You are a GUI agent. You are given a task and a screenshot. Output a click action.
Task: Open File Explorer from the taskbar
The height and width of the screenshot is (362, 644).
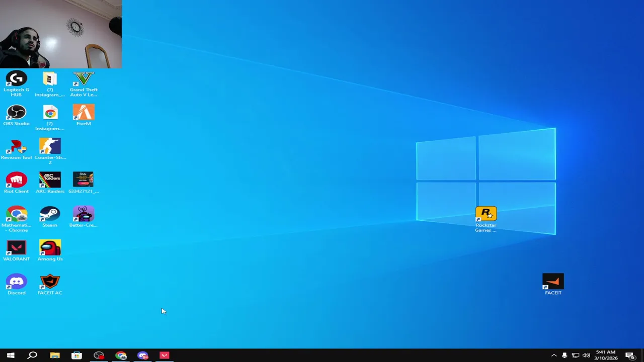coord(55,355)
